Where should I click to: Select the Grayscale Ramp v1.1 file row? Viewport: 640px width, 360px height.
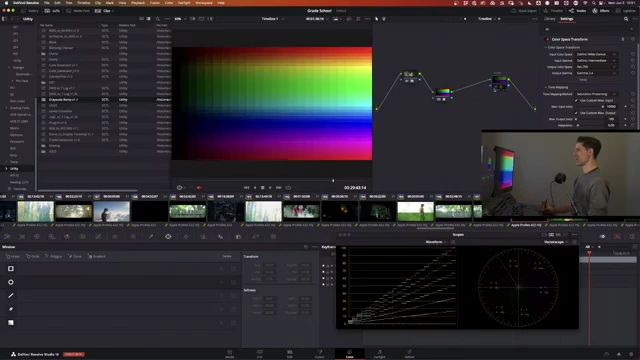tap(104, 100)
